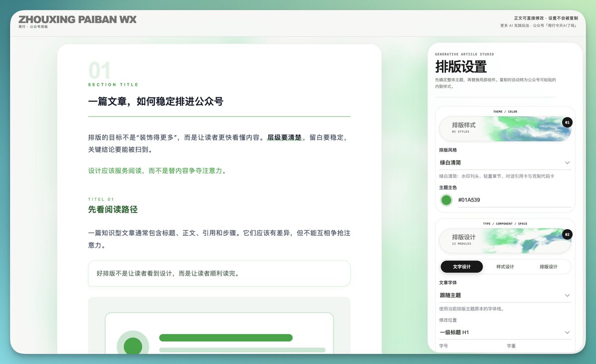
Task: Click the ZHOUXING PAIBAN WX logo title
Action: point(77,19)
